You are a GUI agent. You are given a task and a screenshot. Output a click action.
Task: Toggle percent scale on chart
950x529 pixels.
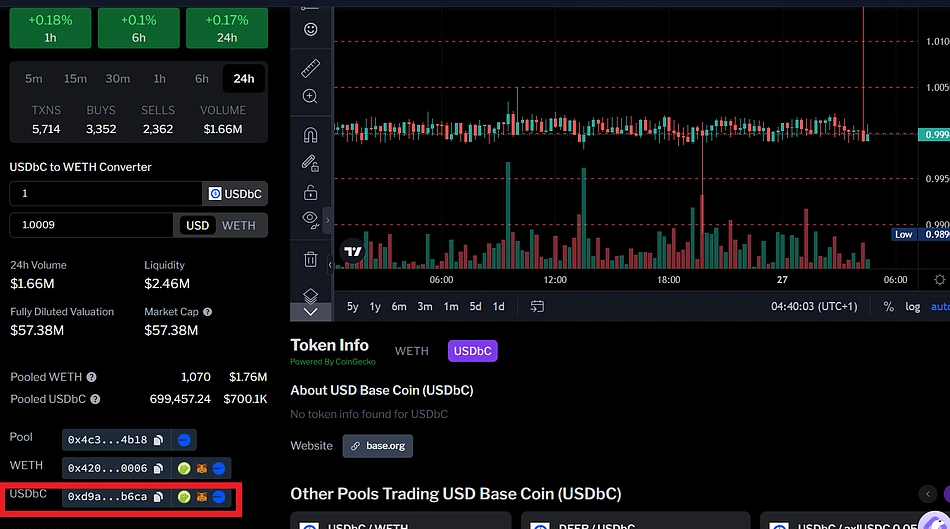888,307
